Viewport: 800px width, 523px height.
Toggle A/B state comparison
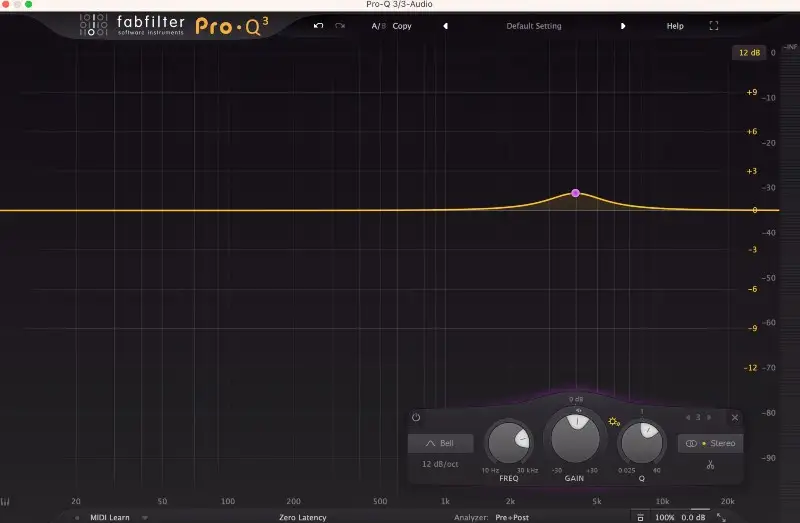pyautogui.click(x=377, y=26)
